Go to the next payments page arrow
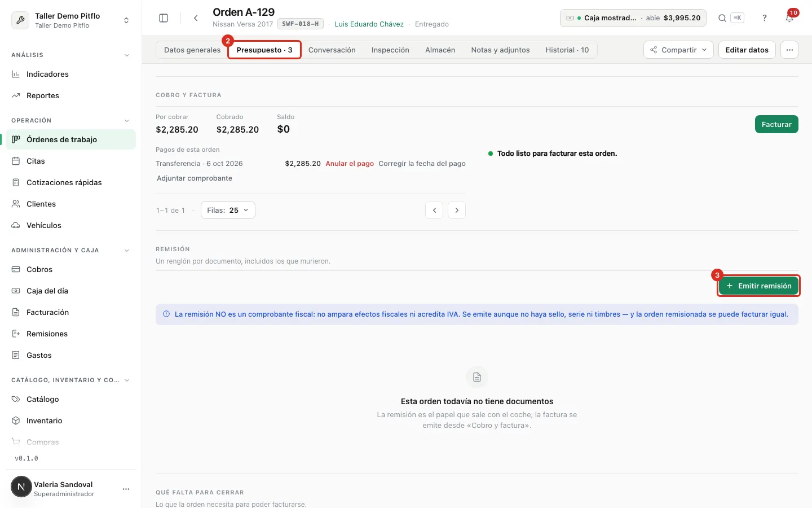This screenshot has height=508, width=812. [457, 210]
